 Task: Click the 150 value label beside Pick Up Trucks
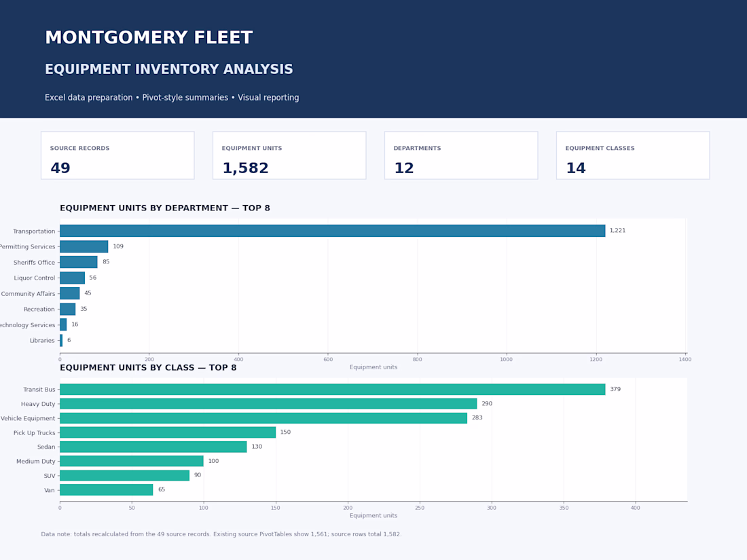pyautogui.click(x=285, y=432)
